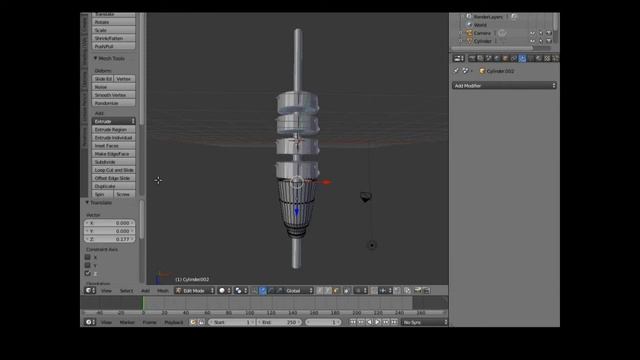Click the Slide Edge button

(x=102, y=79)
